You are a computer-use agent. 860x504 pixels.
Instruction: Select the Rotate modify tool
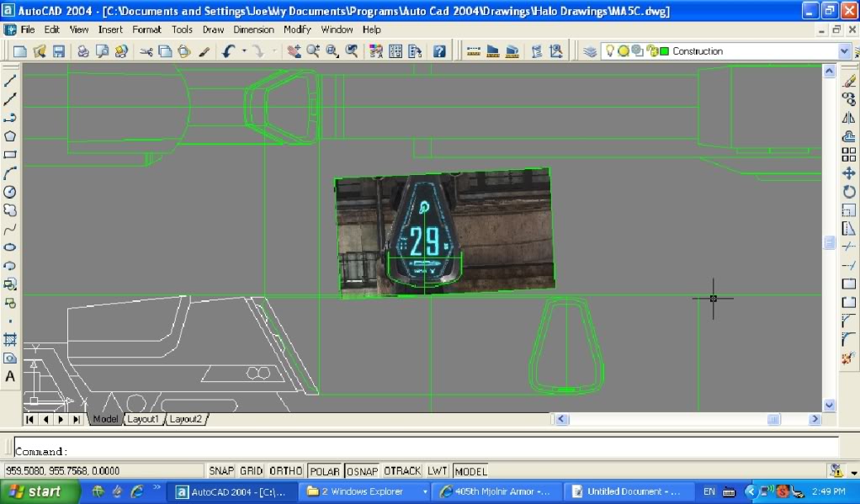pyautogui.click(x=848, y=192)
